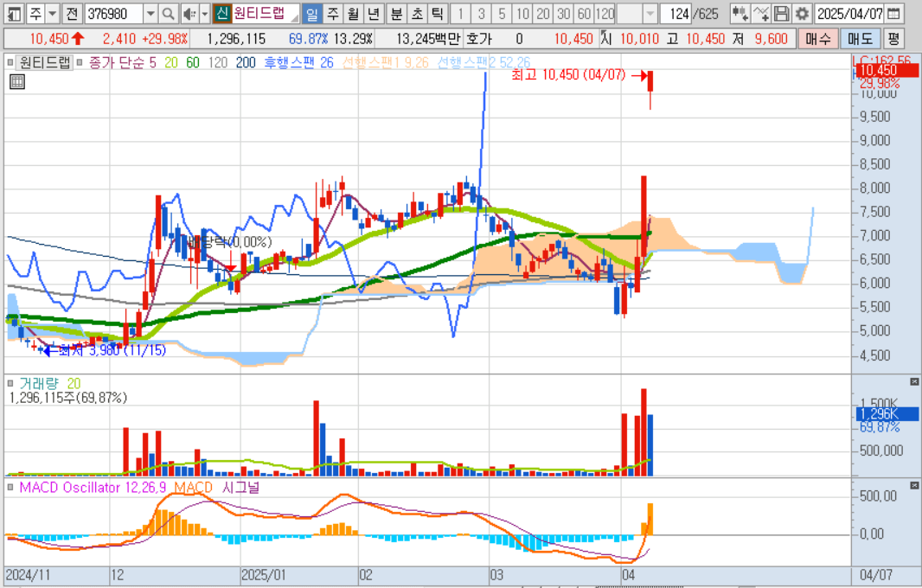Open the stock search magnifier icon

click(x=168, y=13)
